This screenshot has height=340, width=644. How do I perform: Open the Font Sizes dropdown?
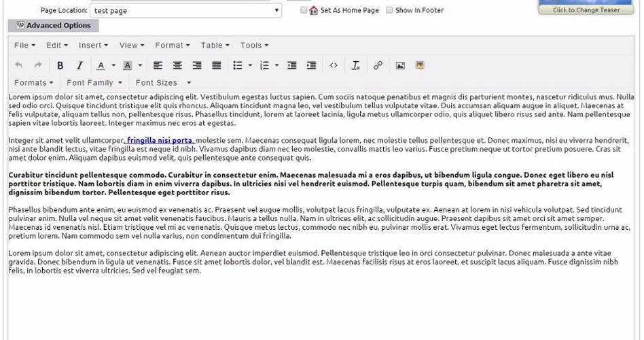pyautogui.click(x=163, y=83)
